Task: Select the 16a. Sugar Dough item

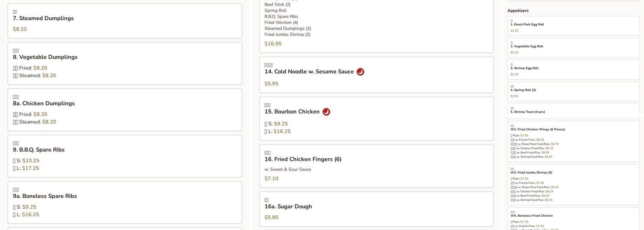Action: [x=288, y=207]
